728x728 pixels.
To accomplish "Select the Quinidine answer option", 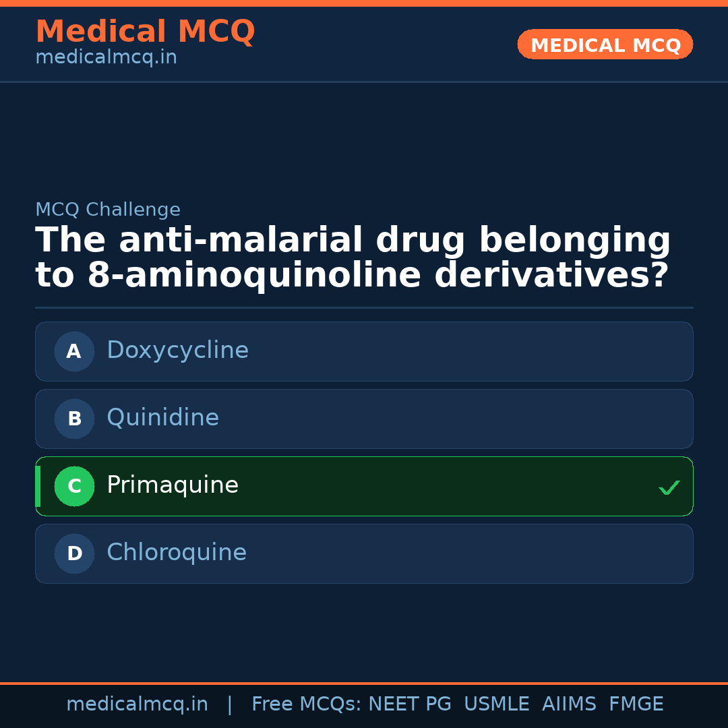I will (x=364, y=419).
